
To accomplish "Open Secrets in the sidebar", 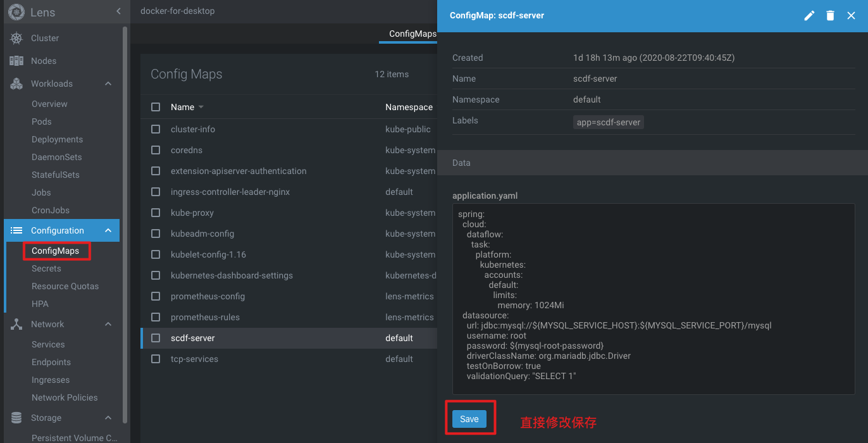I will tap(46, 268).
